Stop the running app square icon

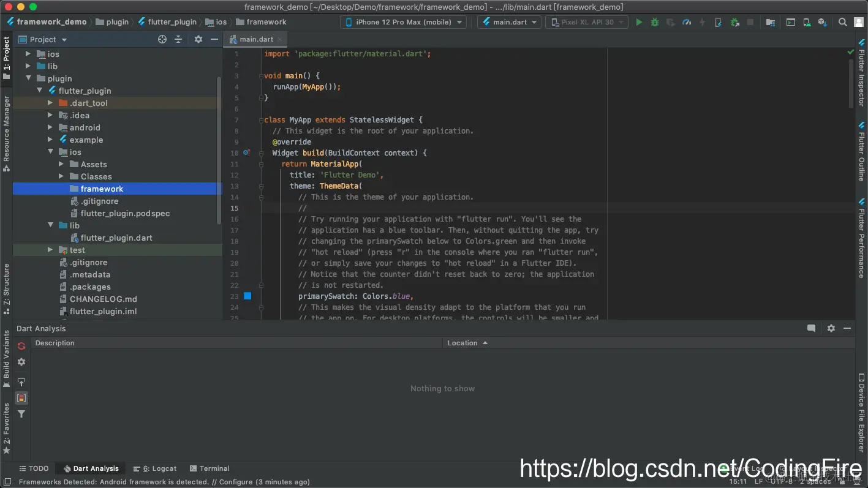pos(750,22)
